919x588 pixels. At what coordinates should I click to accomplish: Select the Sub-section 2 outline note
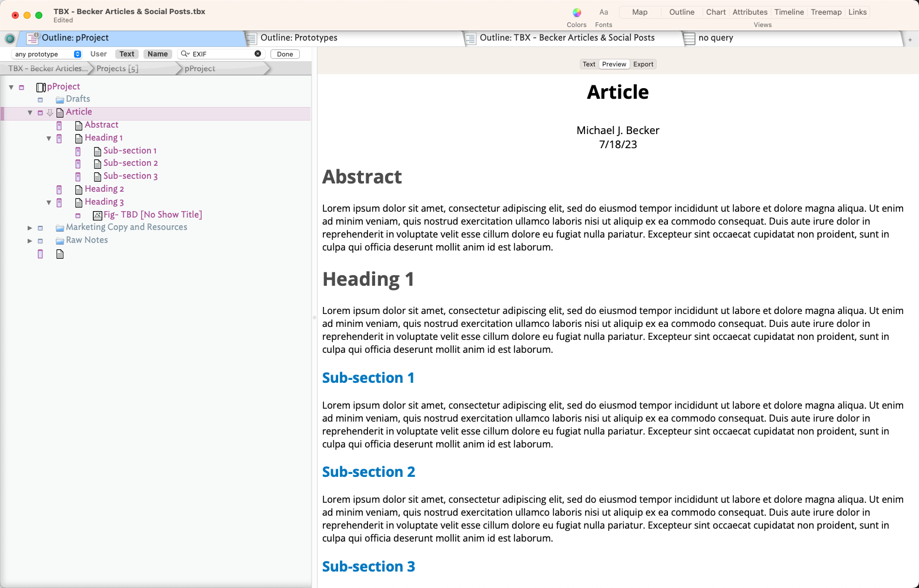coord(131,163)
